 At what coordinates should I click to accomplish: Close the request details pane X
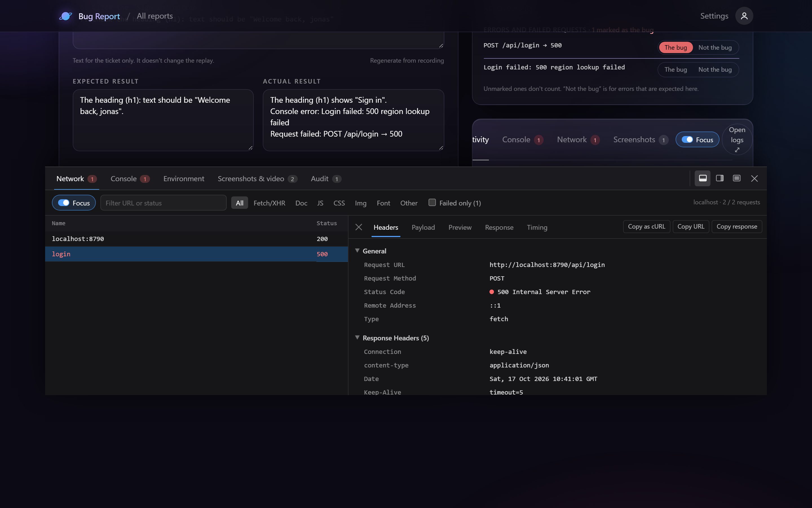pos(359,227)
